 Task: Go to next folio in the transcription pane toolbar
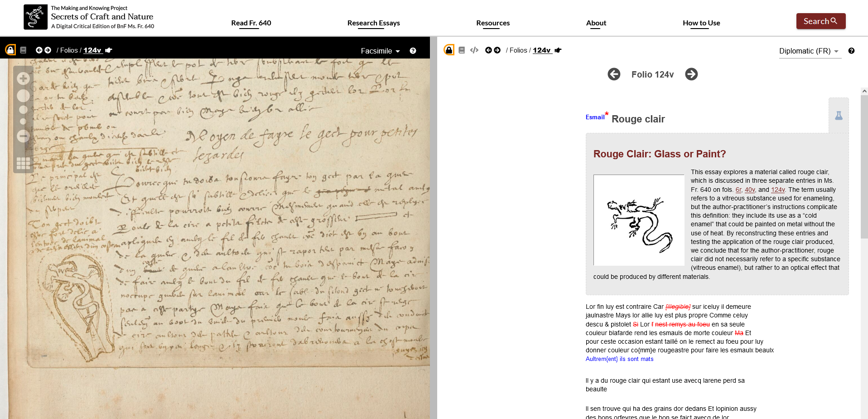(497, 50)
